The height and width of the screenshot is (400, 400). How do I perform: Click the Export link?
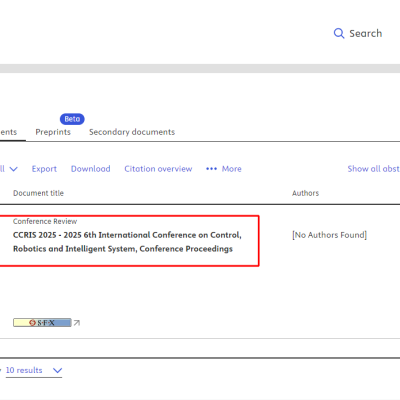pos(44,169)
